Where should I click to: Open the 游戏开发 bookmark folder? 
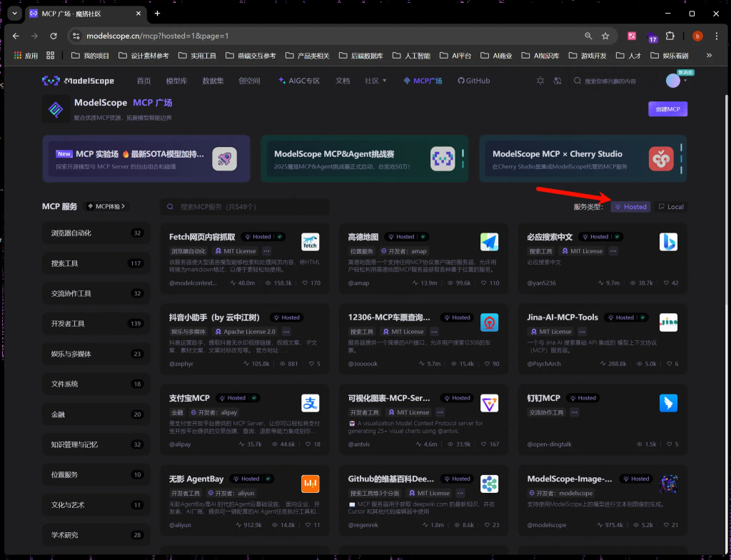point(588,56)
